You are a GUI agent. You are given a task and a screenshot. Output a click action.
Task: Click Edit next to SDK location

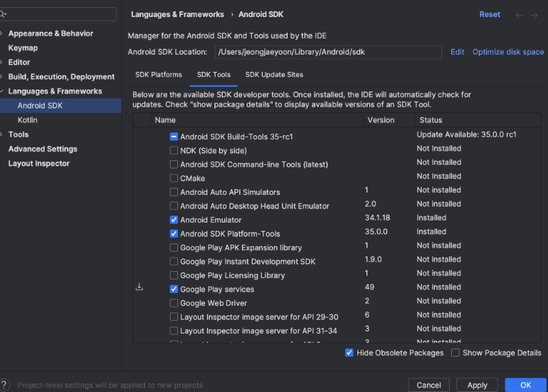457,52
